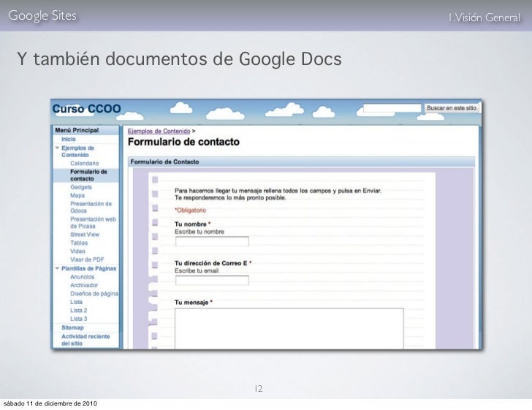Image resolution: width=532 pixels, height=410 pixels.
Task: Open the Lista page
Action: click(76, 302)
